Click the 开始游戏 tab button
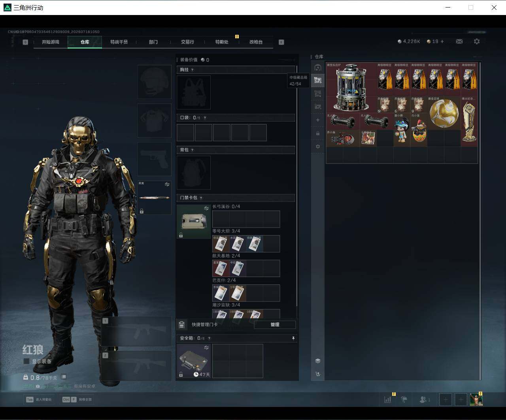Image resolution: width=506 pixels, height=420 pixels. click(x=51, y=42)
